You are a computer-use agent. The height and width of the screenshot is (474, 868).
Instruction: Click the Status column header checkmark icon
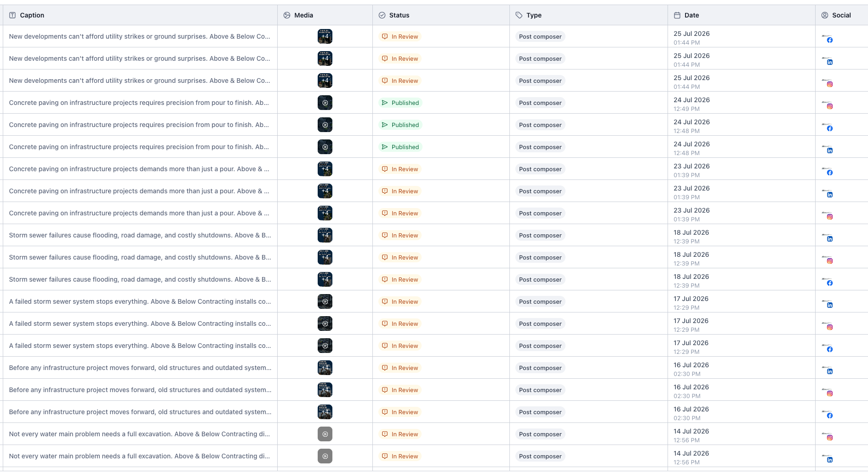point(382,15)
